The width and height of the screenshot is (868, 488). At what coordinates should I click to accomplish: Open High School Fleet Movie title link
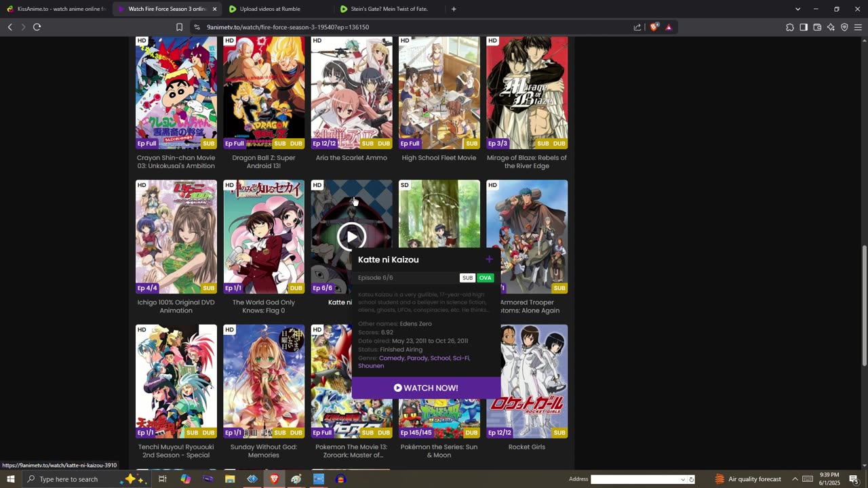pyautogui.click(x=439, y=158)
